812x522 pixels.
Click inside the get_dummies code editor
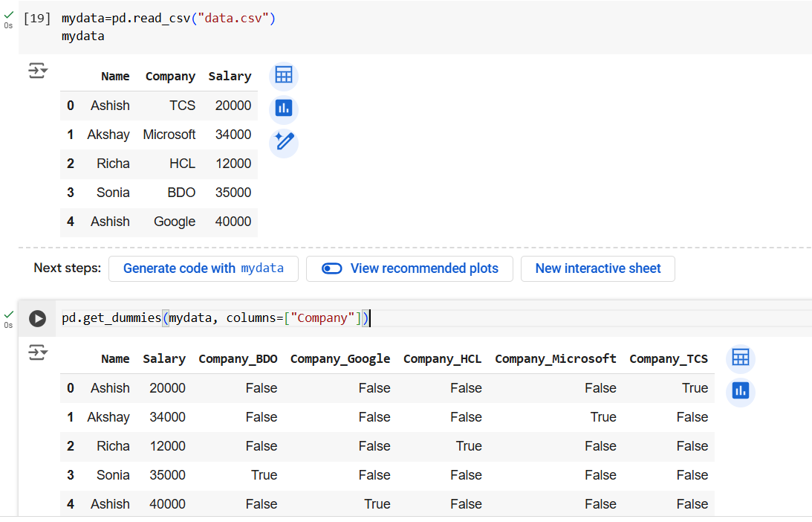520,318
